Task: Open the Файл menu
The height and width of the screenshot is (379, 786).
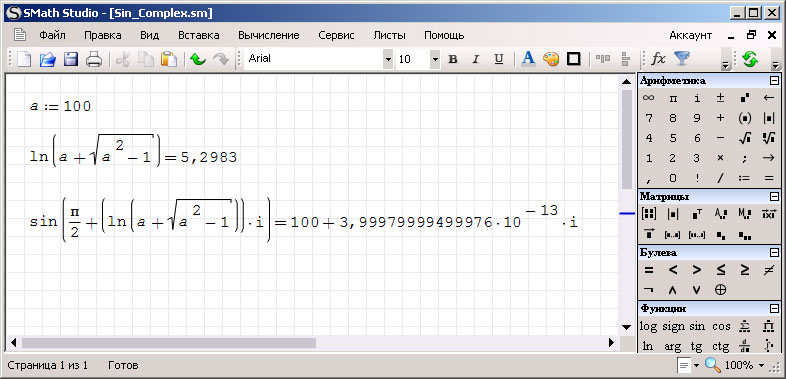Action: coord(53,35)
